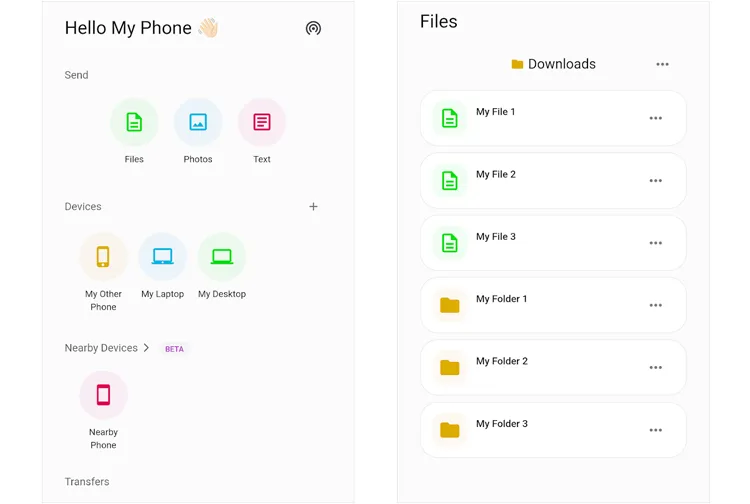Click the My Folder 2 folder icon
Viewport: 750px width, 504px height.
click(x=450, y=367)
